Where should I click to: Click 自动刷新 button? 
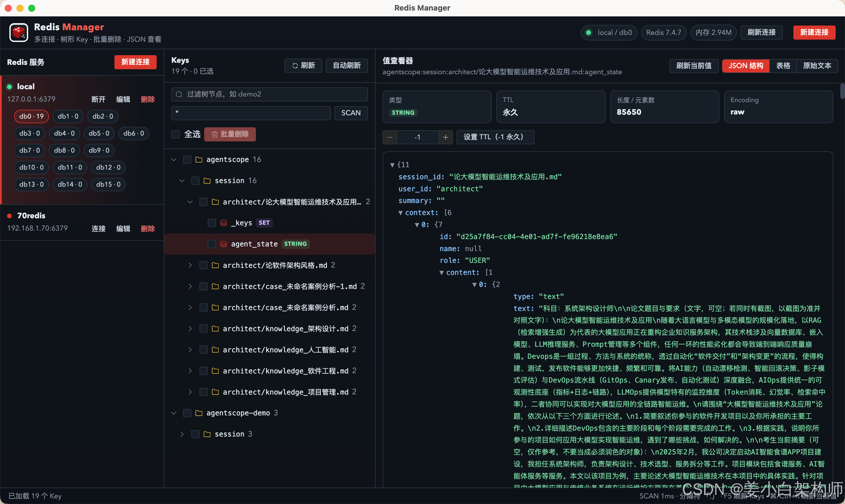click(347, 65)
